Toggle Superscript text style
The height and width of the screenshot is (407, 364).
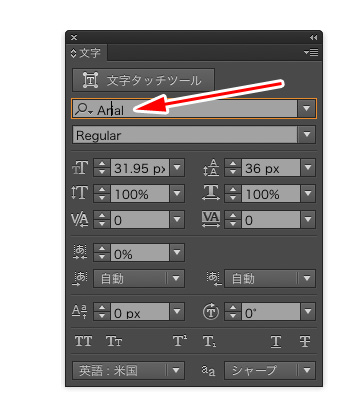pos(180,341)
